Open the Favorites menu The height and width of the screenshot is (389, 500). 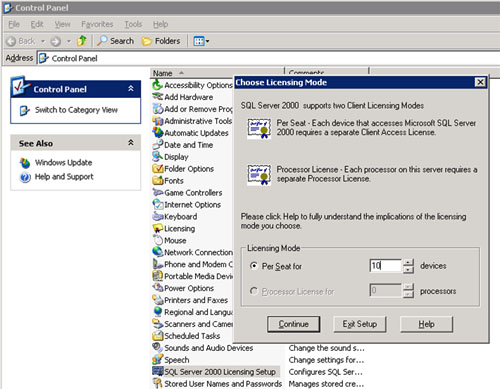tap(97, 24)
